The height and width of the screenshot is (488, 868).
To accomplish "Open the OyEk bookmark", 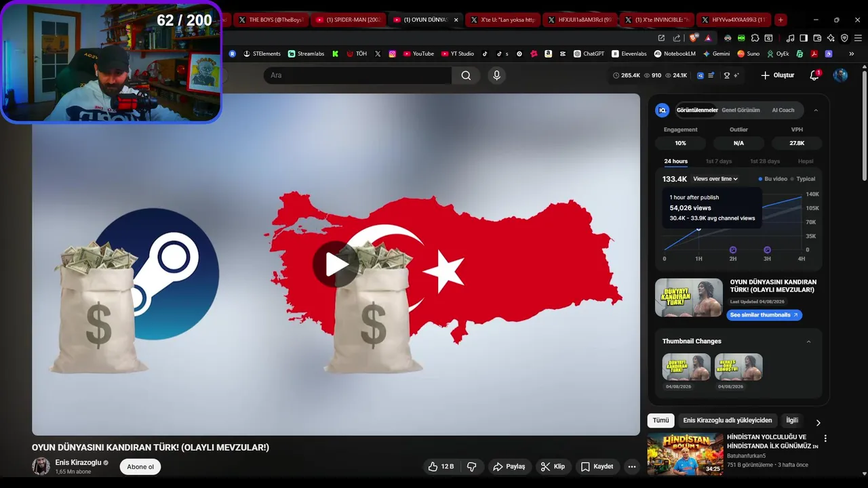I will [x=778, y=54].
